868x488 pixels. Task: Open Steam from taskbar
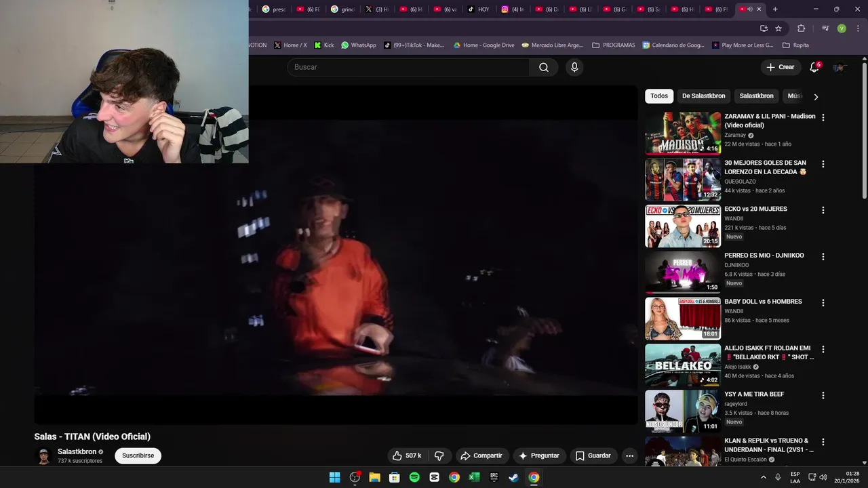click(x=514, y=477)
